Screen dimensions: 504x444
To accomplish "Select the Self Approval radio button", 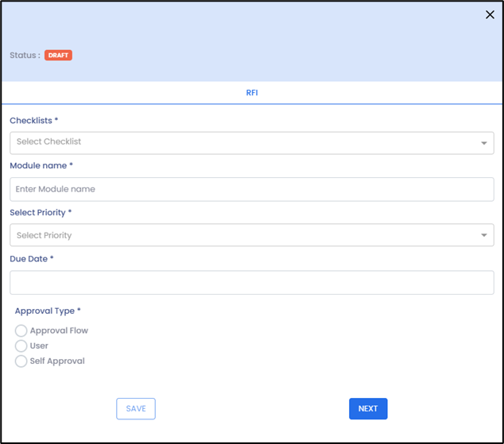I will pos(21,361).
